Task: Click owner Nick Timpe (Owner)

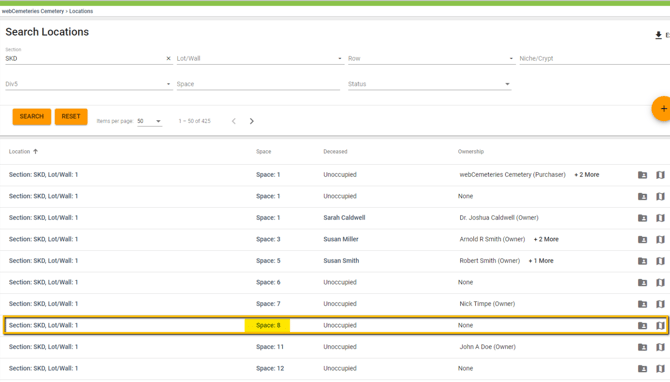Action: pos(487,304)
